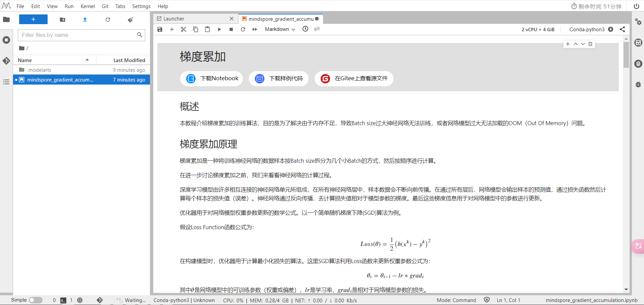Create a new folder

point(62,20)
